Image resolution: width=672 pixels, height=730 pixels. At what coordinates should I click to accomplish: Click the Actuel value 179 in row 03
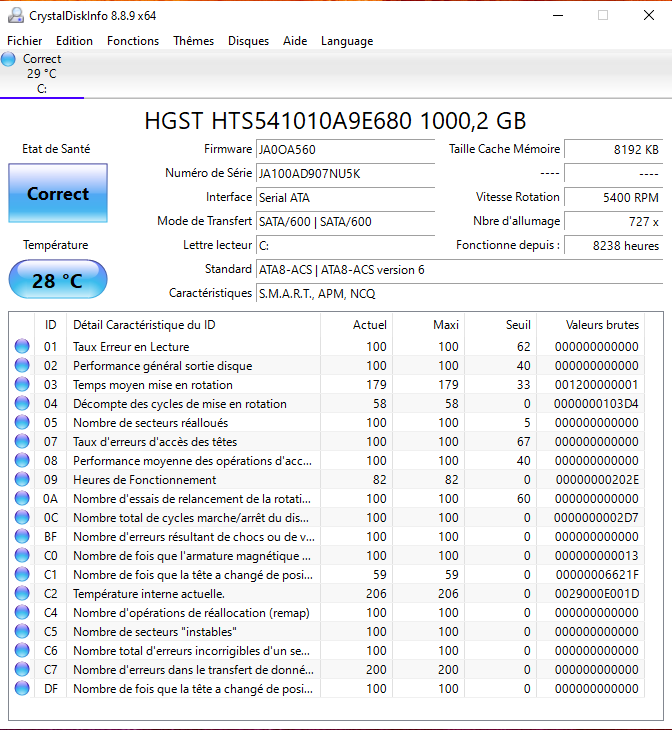[376, 385]
